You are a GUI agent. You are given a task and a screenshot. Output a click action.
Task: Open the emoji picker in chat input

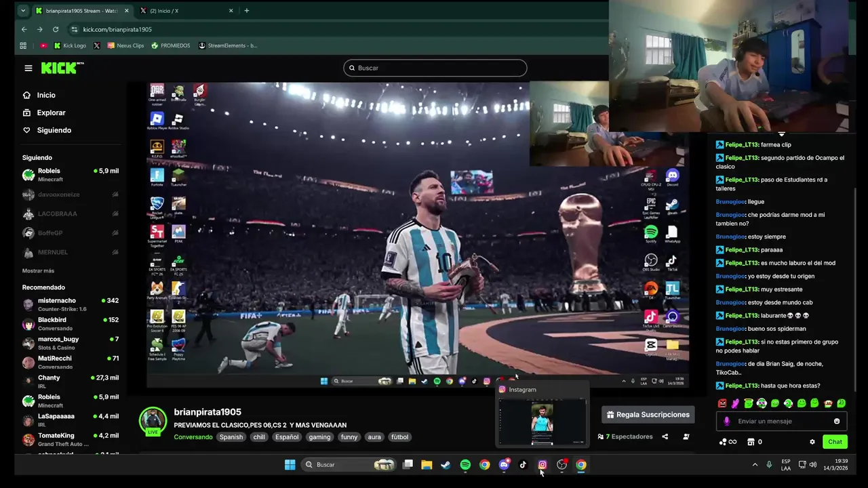837,421
